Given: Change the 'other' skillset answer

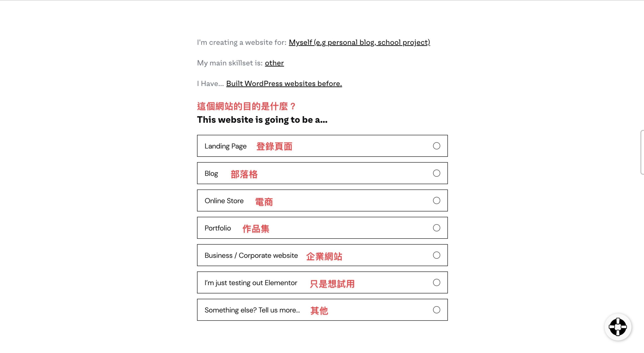Looking at the screenshot, I should 274,63.
